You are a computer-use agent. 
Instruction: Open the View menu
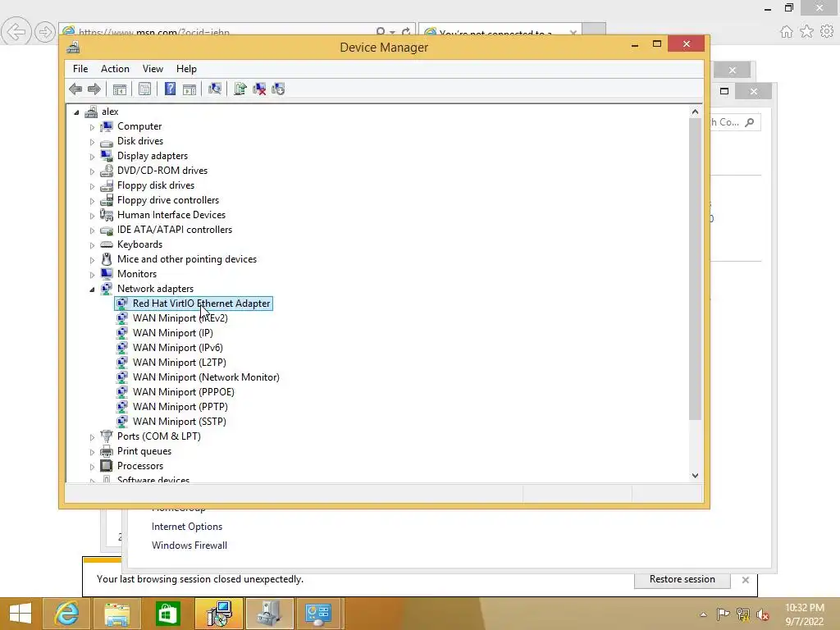click(x=153, y=69)
